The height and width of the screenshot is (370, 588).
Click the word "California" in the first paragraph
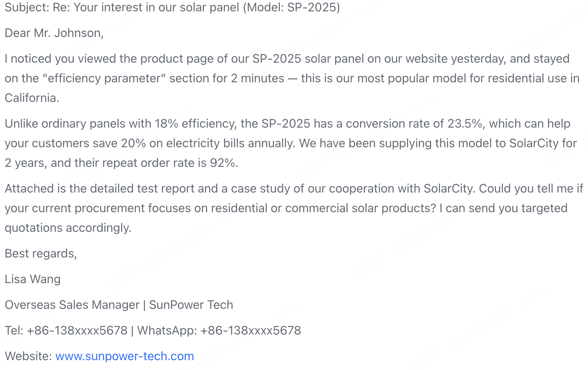point(31,98)
